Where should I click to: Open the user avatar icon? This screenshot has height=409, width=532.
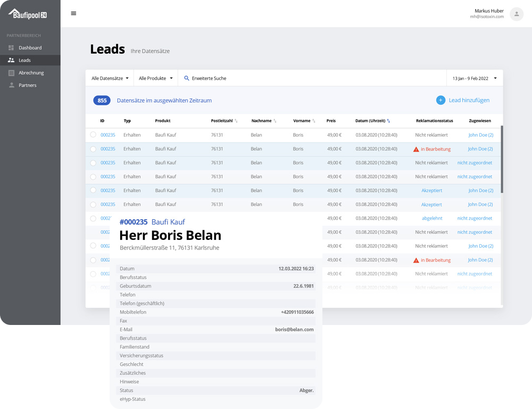[517, 14]
